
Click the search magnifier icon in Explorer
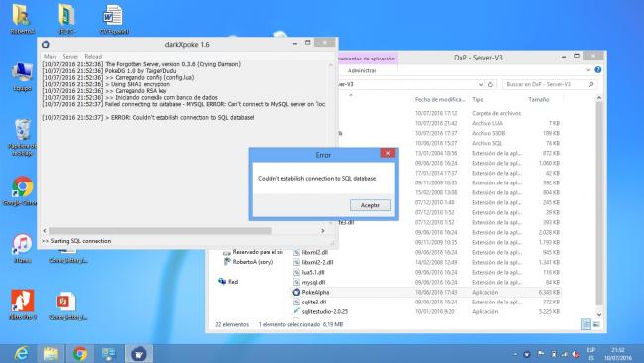pos(591,84)
